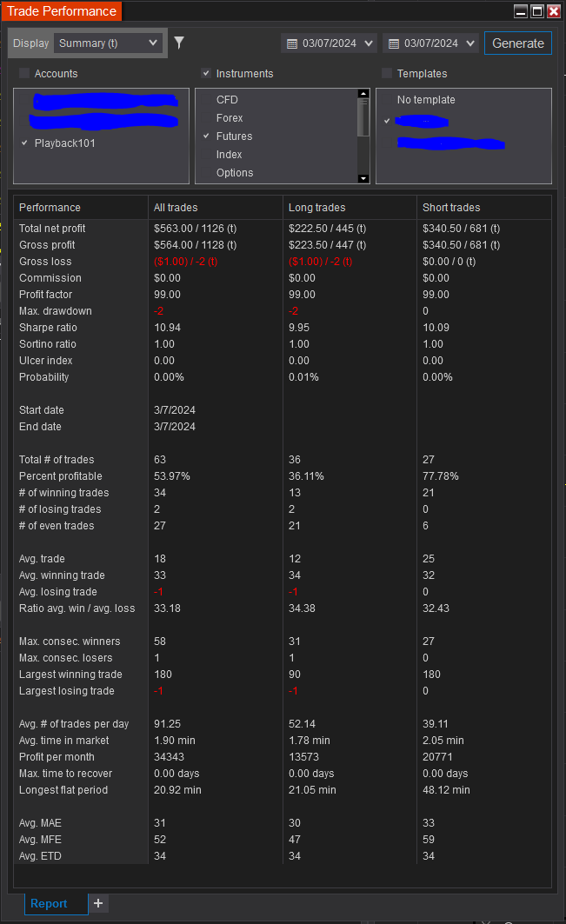Click the filter funnel icon
Screen dimensions: 566x924
[x=179, y=43]
